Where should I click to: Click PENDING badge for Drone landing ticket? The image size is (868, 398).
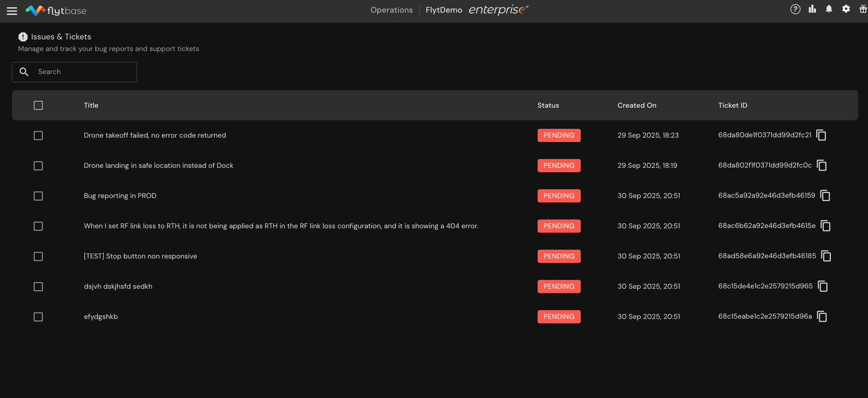click(559, 165)
